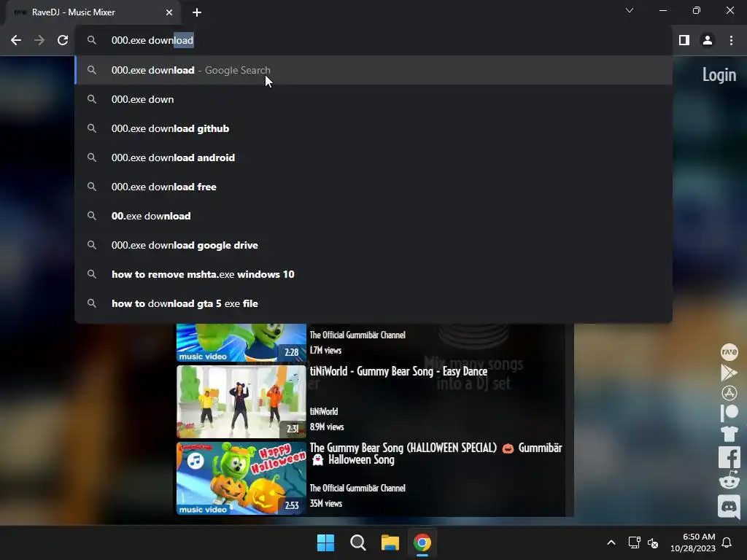
Task: Click the muted volume tray icon
Action: click(653, 542)
